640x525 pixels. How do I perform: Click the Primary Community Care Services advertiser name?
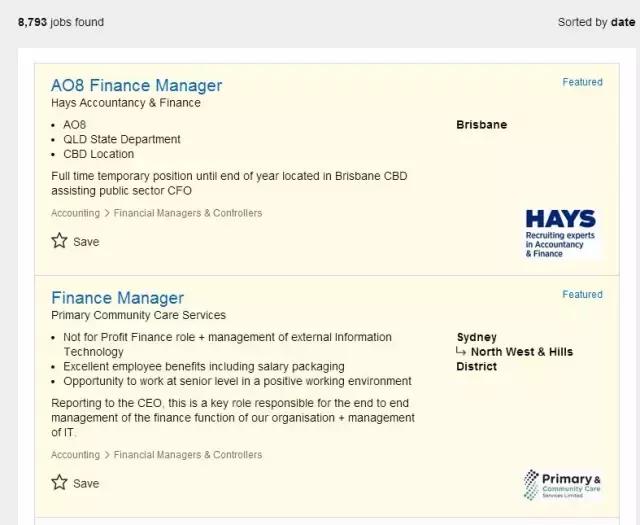click(x=138, y=315)
